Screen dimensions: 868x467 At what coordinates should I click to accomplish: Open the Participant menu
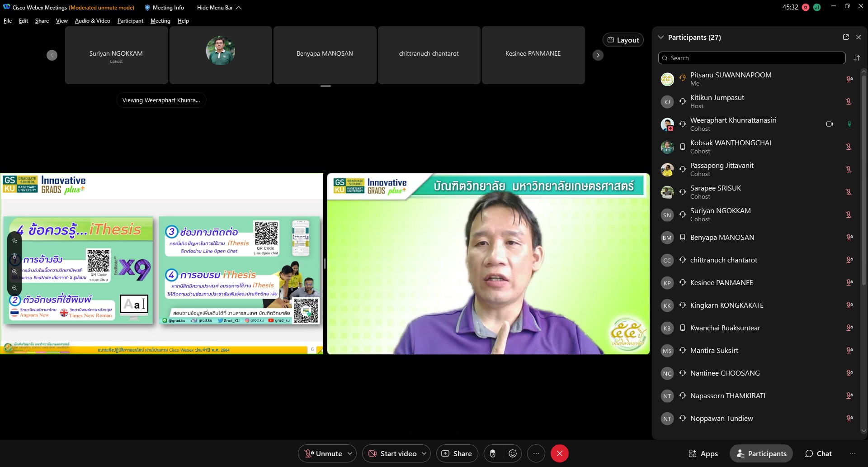[130, 21]
